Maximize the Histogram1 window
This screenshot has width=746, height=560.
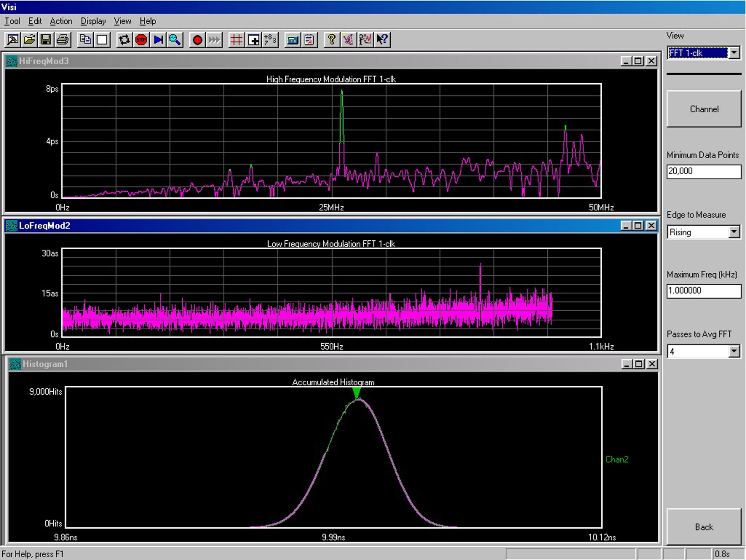click(639, 364)
